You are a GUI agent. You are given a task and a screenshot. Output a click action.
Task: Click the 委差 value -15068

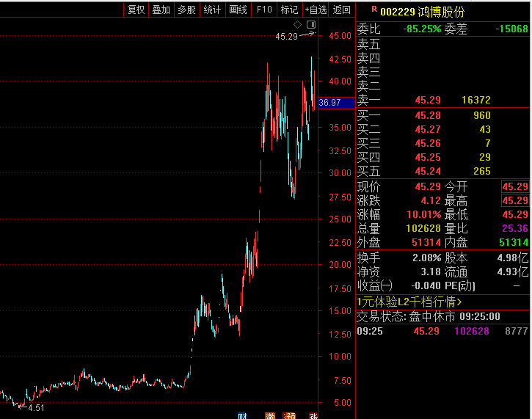tap(511, 29)
